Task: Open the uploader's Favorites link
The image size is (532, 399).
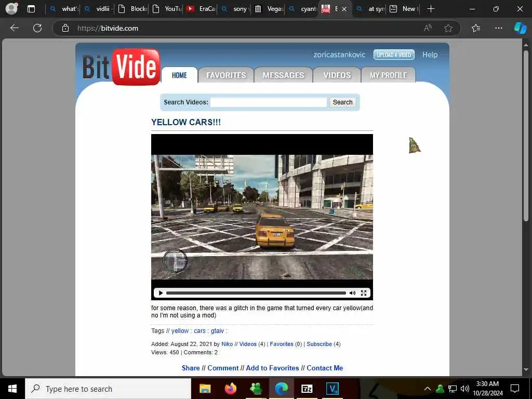Action: click(x=282, y=344)
